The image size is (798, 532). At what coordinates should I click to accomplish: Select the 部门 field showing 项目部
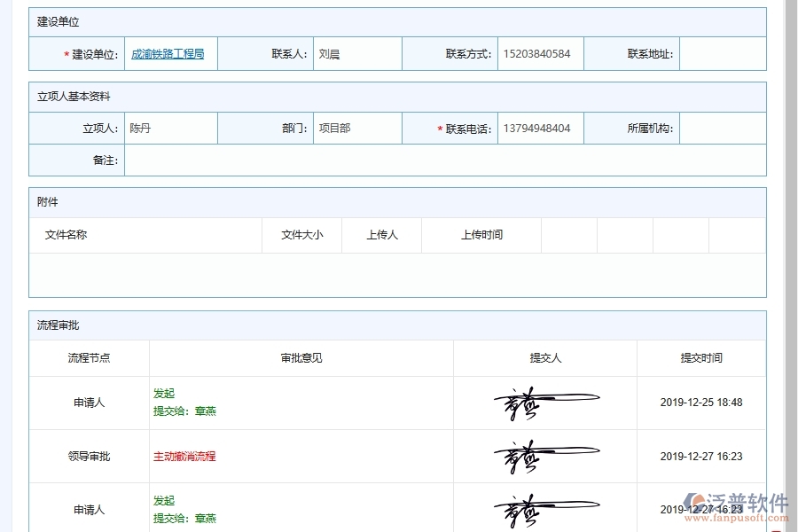tap(356, 129)
